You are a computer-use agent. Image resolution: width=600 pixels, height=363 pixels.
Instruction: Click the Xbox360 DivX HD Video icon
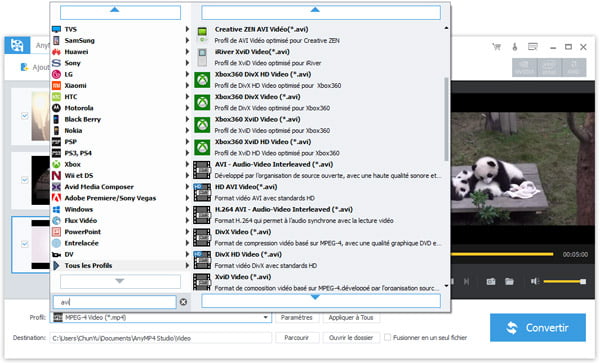[x=202, y=80]
